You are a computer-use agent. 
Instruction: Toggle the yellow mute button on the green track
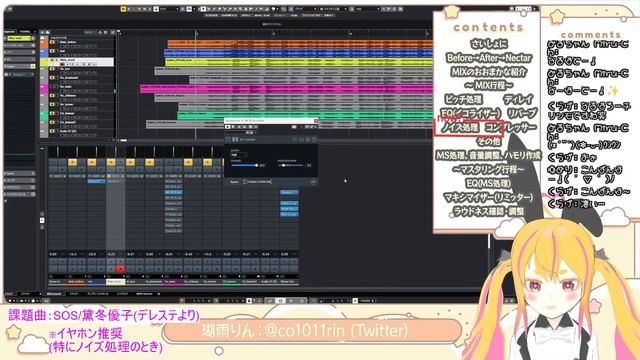coord(52,113)
